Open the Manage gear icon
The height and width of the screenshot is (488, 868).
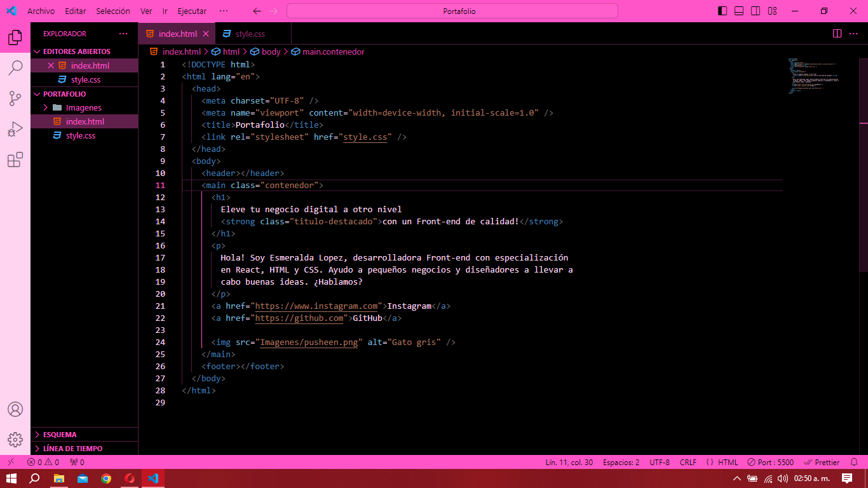coord(15,439)
